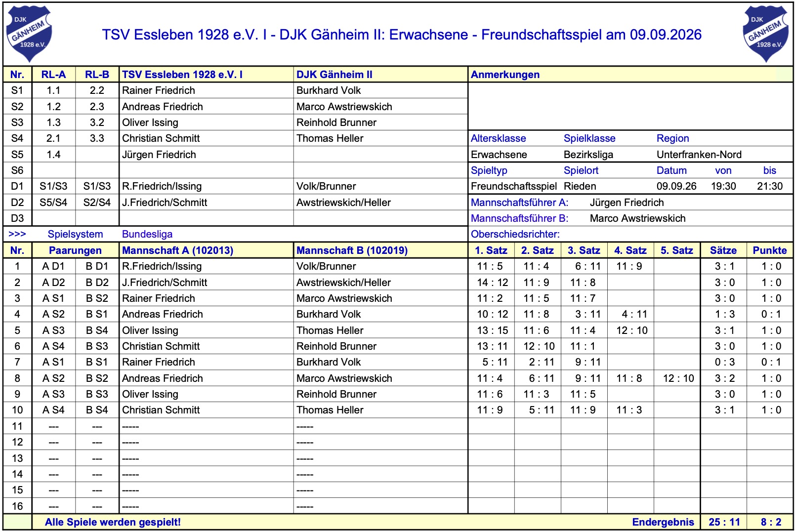The height and width of the screenshot is (532, 795).
Task: Click the 'Spielsystem' label
Action: (75, 234)
